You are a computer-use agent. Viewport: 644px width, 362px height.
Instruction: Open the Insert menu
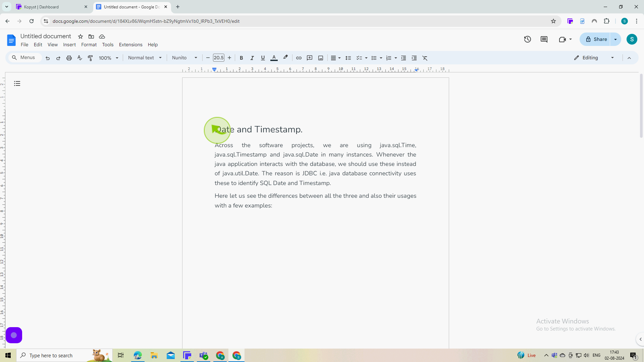click(x=69, y=45)
